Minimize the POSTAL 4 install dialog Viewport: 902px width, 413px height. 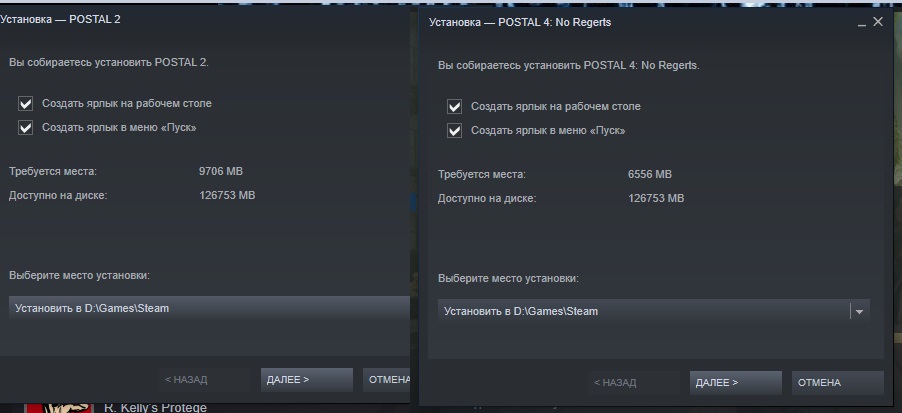click(x=861, y=23)
